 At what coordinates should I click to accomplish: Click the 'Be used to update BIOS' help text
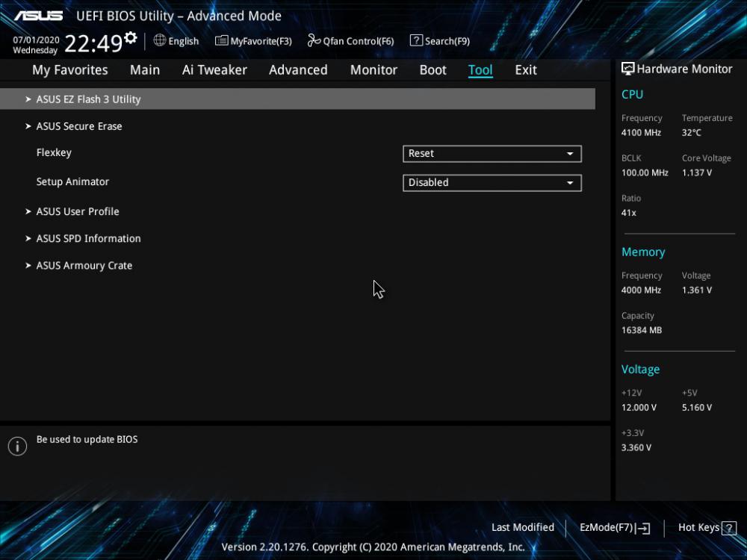tap(87, 440)
